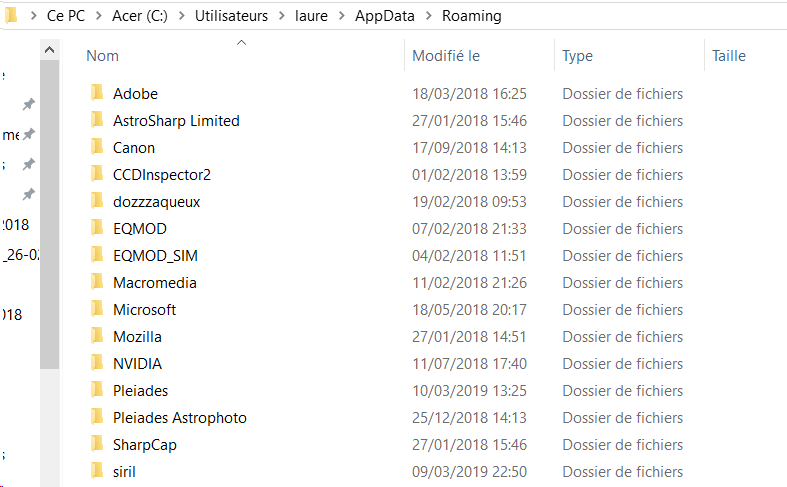Click the NVIDIA folder icon

pyautogui.click(x=97, y=363)
